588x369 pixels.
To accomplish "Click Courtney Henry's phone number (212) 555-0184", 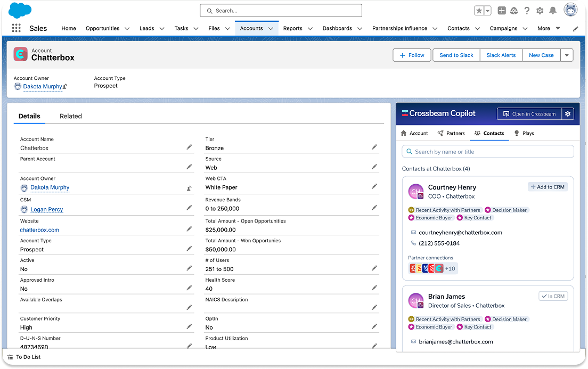I will click(439, 243).
